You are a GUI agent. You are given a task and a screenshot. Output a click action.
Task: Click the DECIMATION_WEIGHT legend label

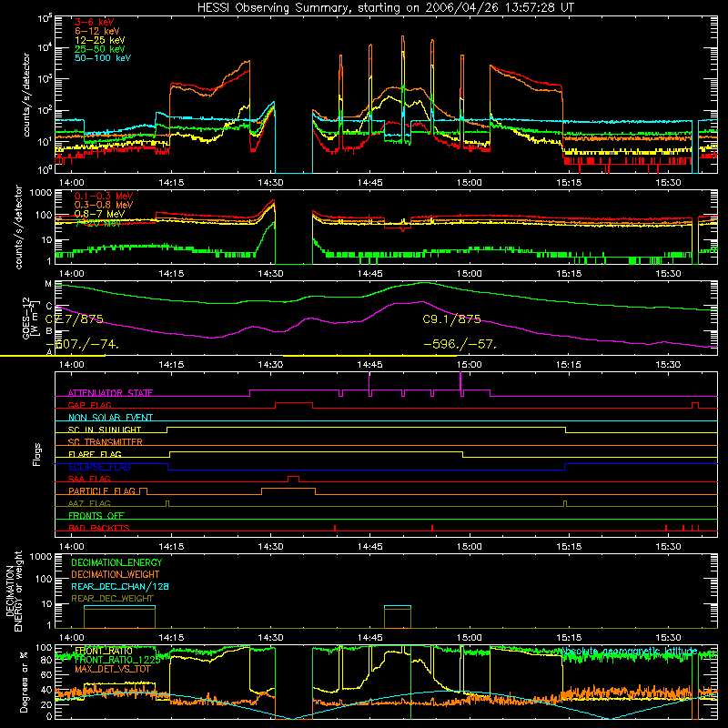[116, 574]
